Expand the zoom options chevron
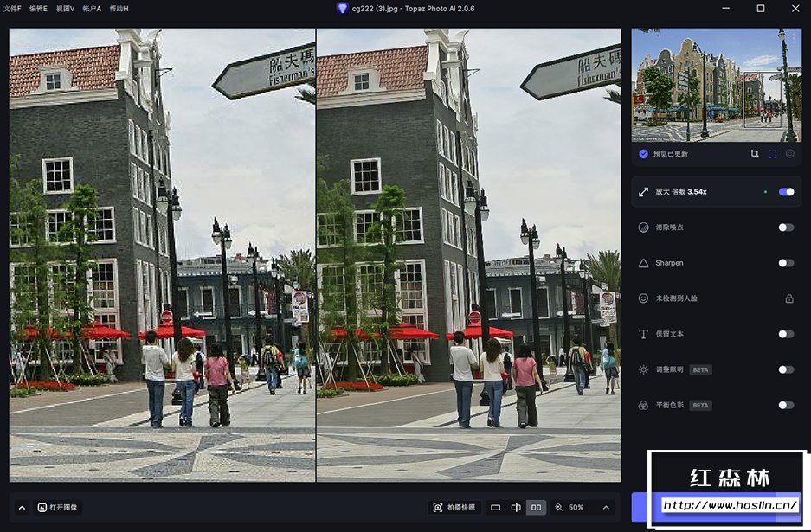Screen dimensions: 811x532 coord(606,508)
